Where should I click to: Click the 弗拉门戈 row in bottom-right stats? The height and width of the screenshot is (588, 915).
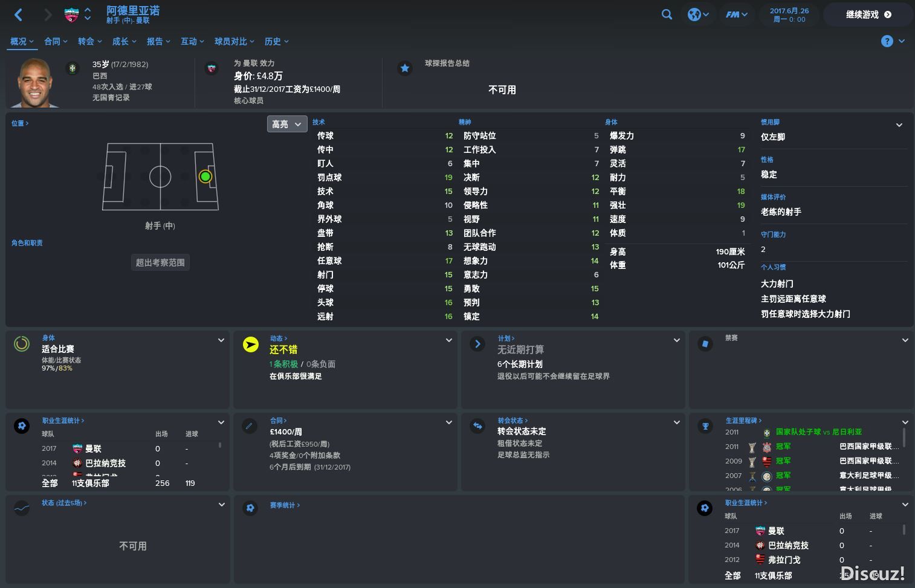click(x=813, y=560)
